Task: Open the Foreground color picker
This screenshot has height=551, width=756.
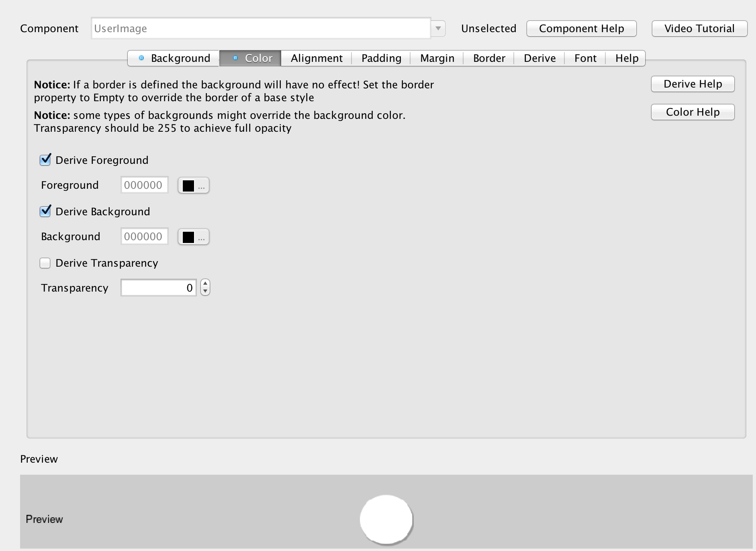Action: [x=202, y=185]
